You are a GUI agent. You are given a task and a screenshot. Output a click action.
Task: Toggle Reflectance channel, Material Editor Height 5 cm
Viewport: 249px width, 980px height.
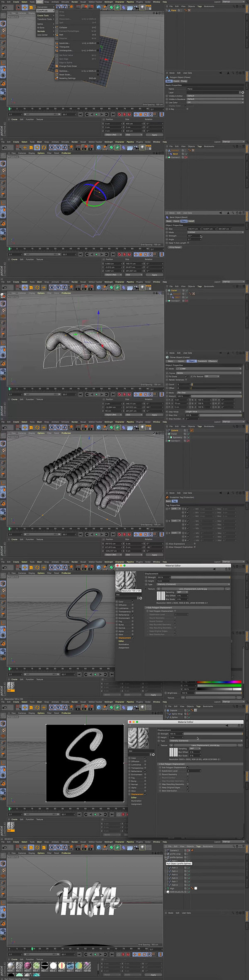pyautogui.click(x=132, y=615)
